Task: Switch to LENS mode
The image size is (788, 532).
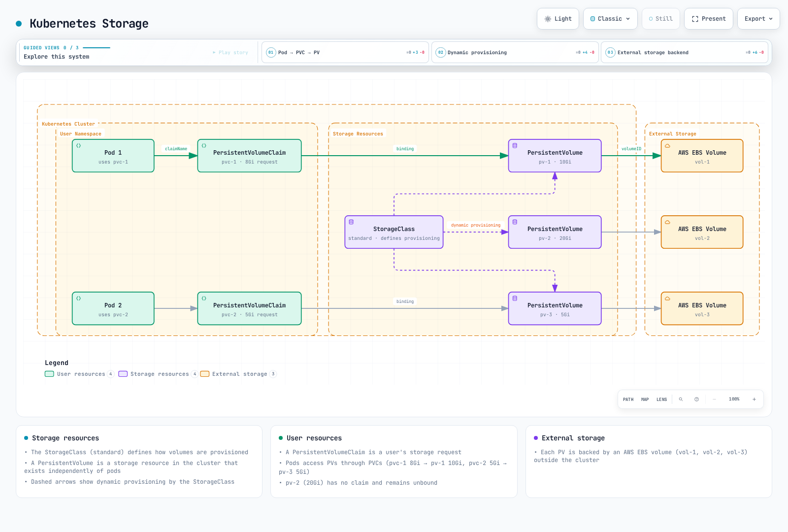Action: (x=661, y=399)
